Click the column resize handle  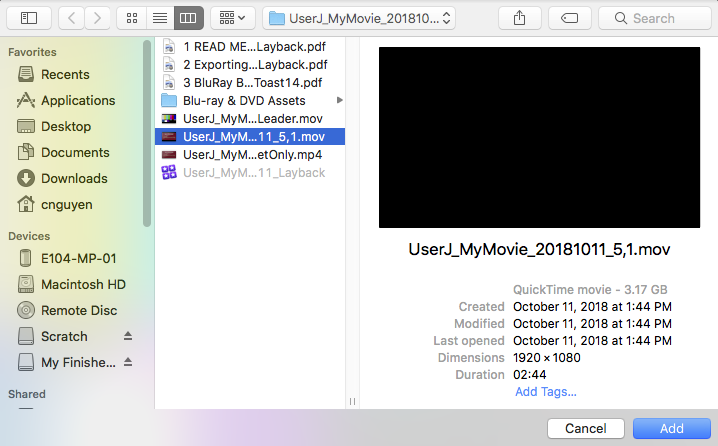[x=352, y=401]
